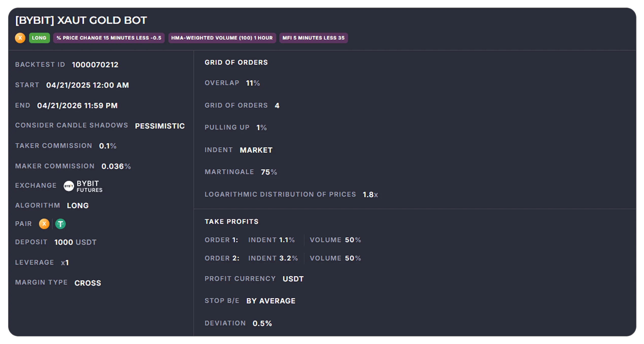The height and width of the screenshot is (344, 644).
Task: Click the green Tether USDT icon
Action: (x=60, y=224)
